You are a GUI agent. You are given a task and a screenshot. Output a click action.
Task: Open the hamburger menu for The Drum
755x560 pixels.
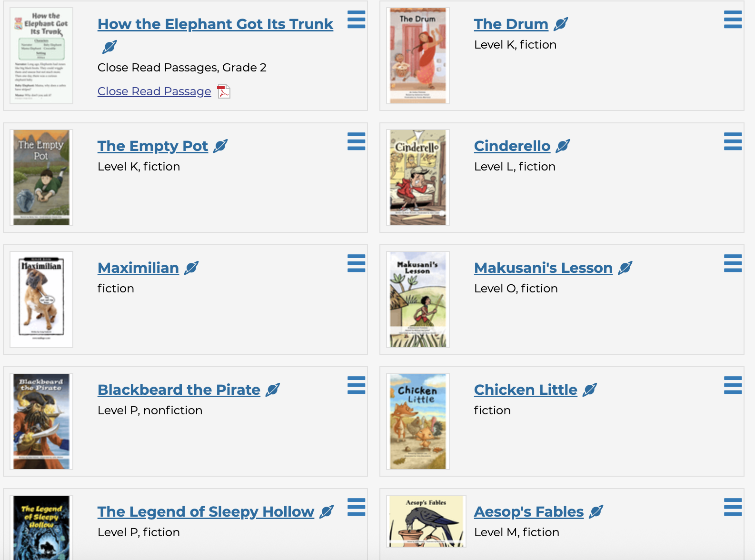coord(733,20)
